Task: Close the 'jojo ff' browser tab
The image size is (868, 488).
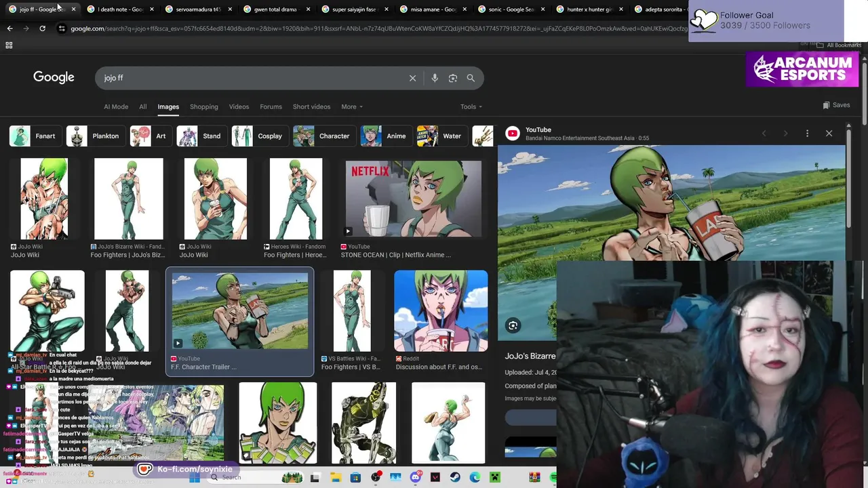Action: pyautogui.click(x=73, y=9)
